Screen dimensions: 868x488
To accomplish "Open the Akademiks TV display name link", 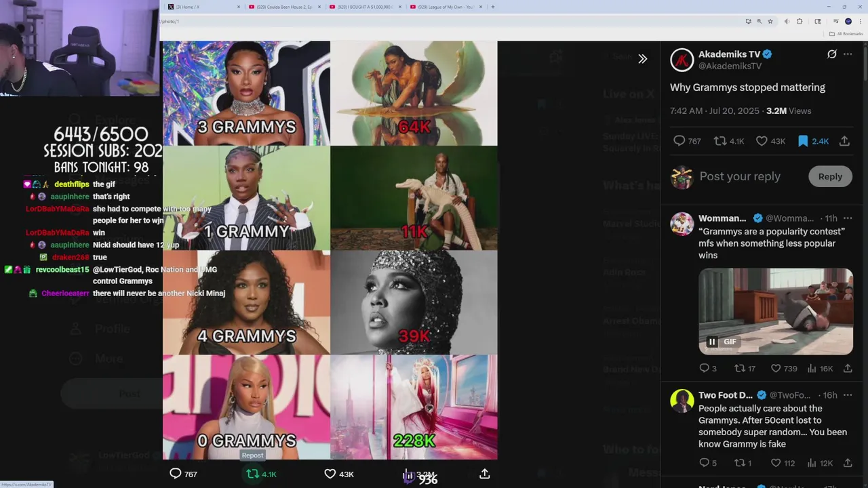I will coord(729,54).
